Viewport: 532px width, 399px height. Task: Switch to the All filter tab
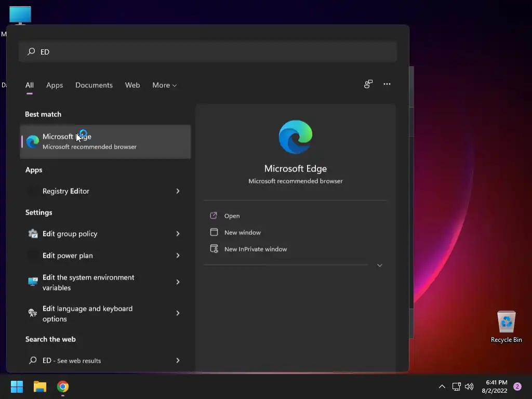point(30,85)
